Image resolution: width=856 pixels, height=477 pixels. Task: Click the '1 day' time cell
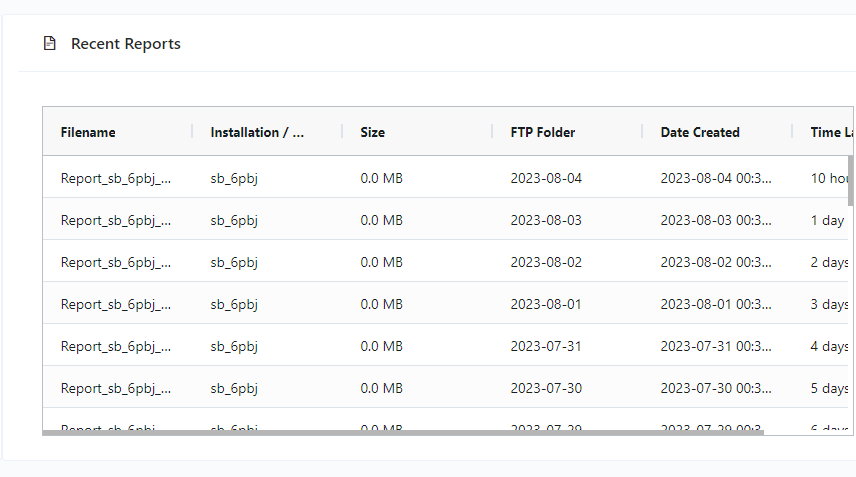[827, 220]
